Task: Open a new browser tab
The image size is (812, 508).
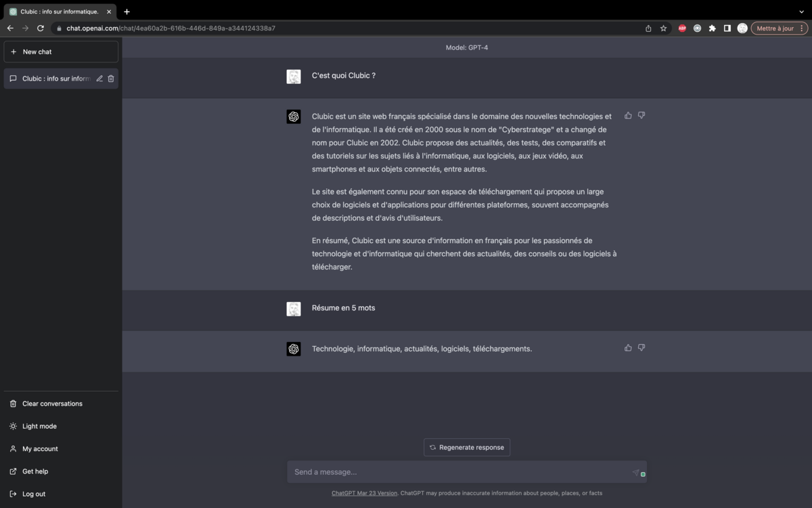Action: (x=127, y=12)
